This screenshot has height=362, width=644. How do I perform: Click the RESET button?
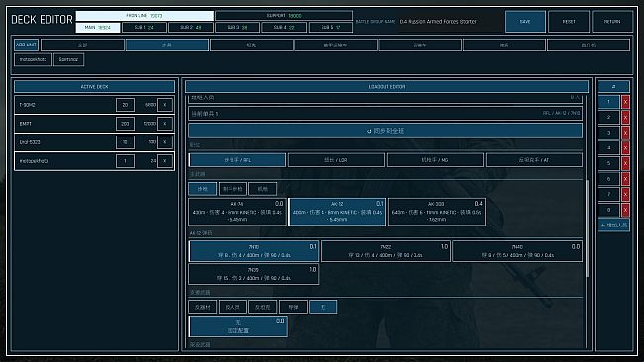[x=569, y=22]
